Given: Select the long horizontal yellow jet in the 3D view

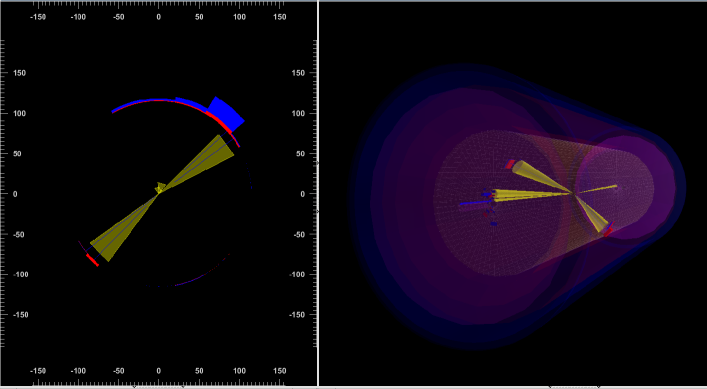Looking at the screenshot, I should coord(532,194).
